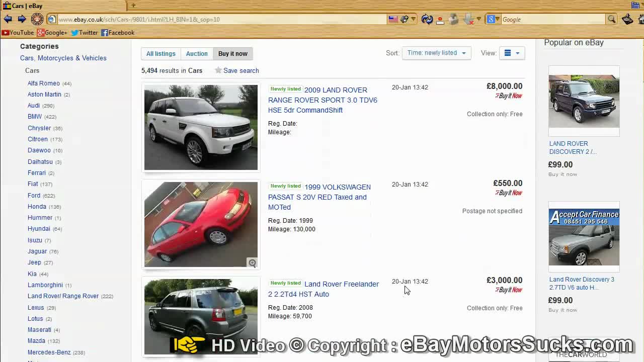Click the download arrow with red X icon
The image size is (644, 362).
[469, 19]
